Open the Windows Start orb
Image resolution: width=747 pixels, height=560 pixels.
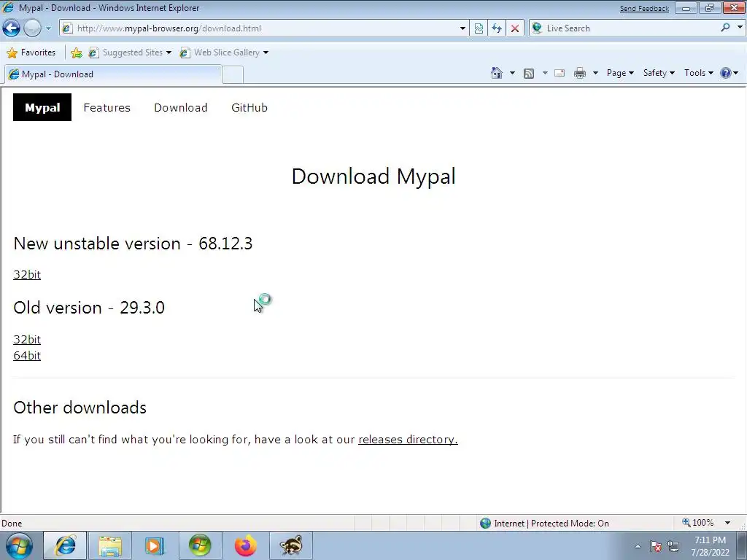(19, 545)
